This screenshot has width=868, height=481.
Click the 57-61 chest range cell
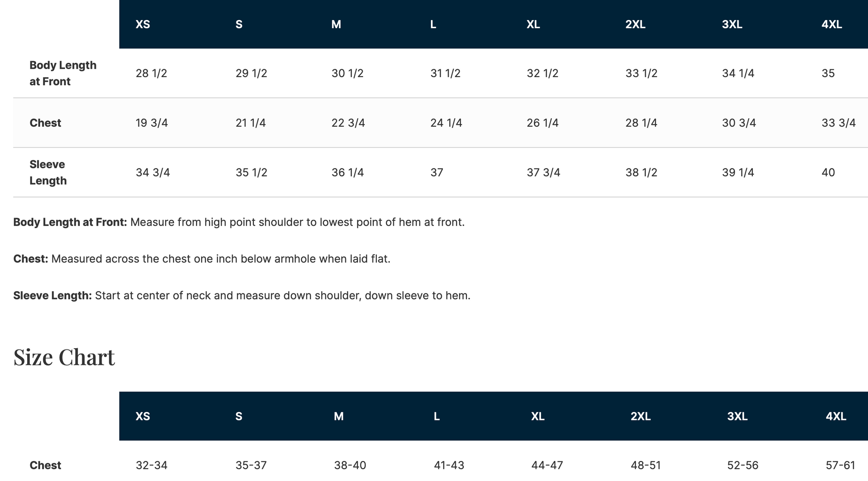click(840, 465)
